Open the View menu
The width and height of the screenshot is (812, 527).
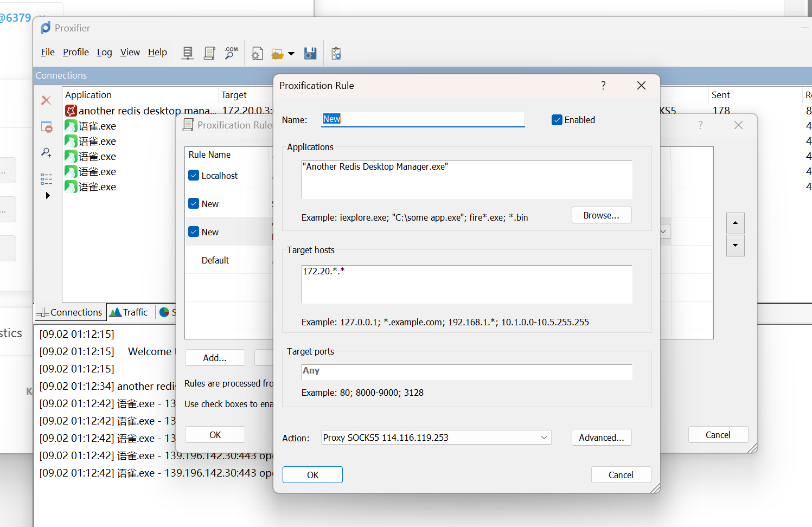(130, 52)
